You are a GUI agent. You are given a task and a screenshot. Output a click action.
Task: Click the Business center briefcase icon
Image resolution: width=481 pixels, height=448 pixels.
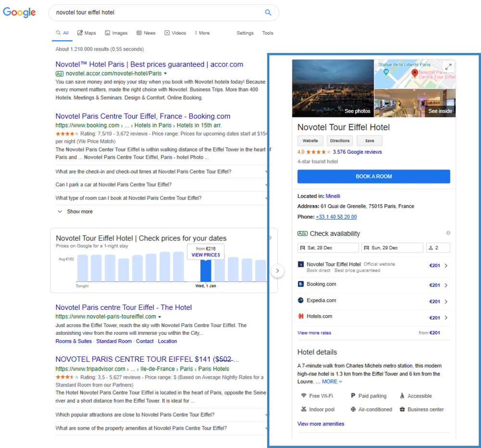pyautogui.click(x=402, y=409)
